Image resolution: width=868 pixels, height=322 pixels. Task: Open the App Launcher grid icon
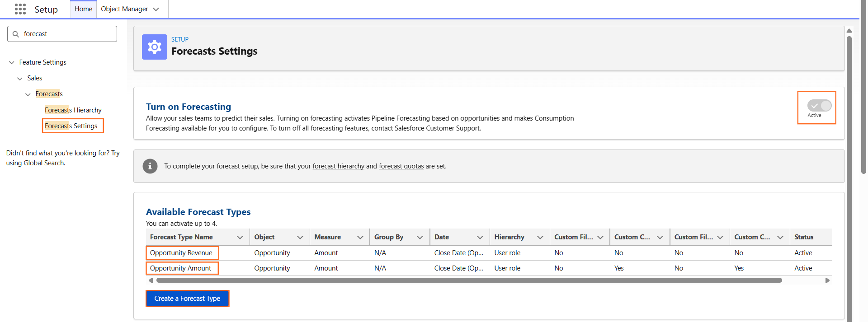click(x=20, y=9)
